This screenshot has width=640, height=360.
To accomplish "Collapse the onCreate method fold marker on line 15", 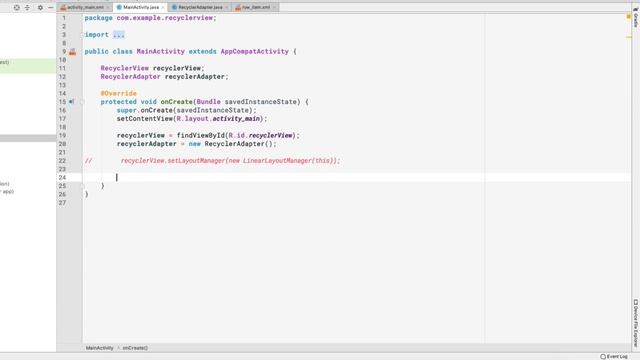I will (x=82, y=102).
